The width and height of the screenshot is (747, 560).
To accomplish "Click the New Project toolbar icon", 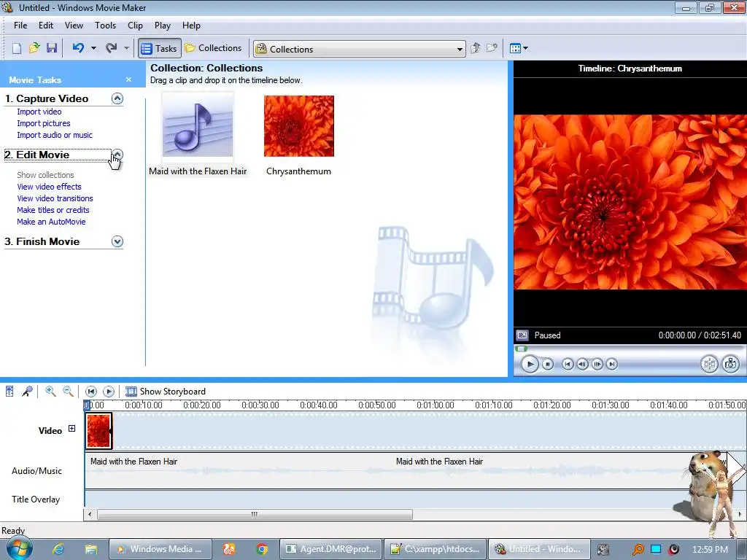I will pos(17,48).
